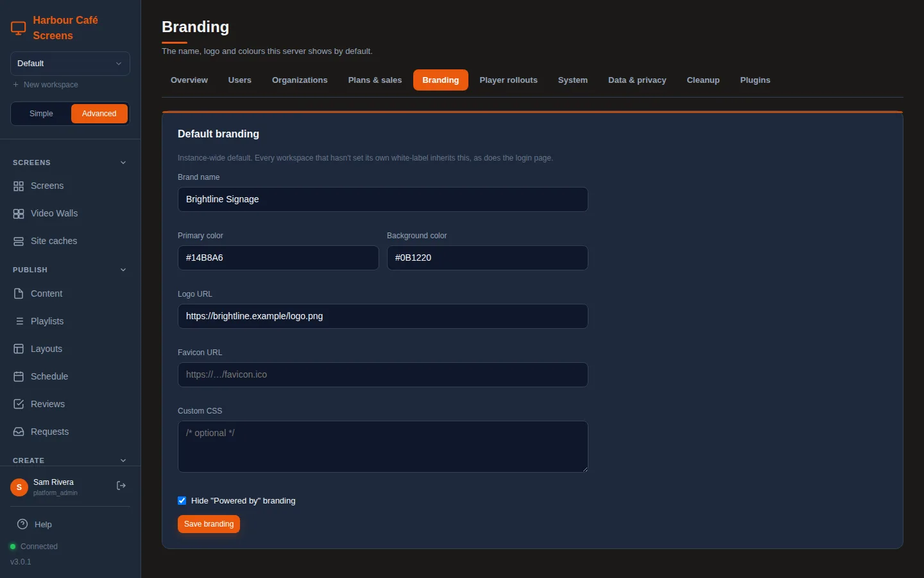Click the Harbour Café Screens monitor logo icon

(19, 28)
